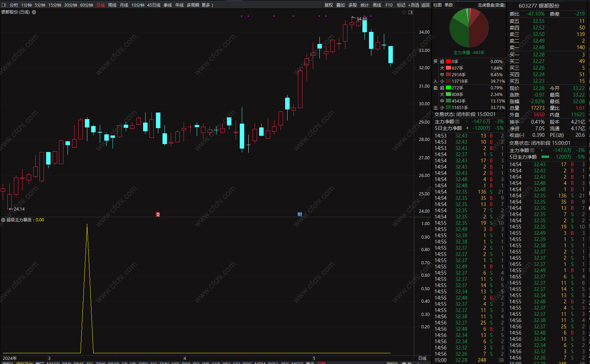The width and height of the screenshot is (590, 364).
Task: Click the 24.14 low price label
Action: (x=19, y=209)
